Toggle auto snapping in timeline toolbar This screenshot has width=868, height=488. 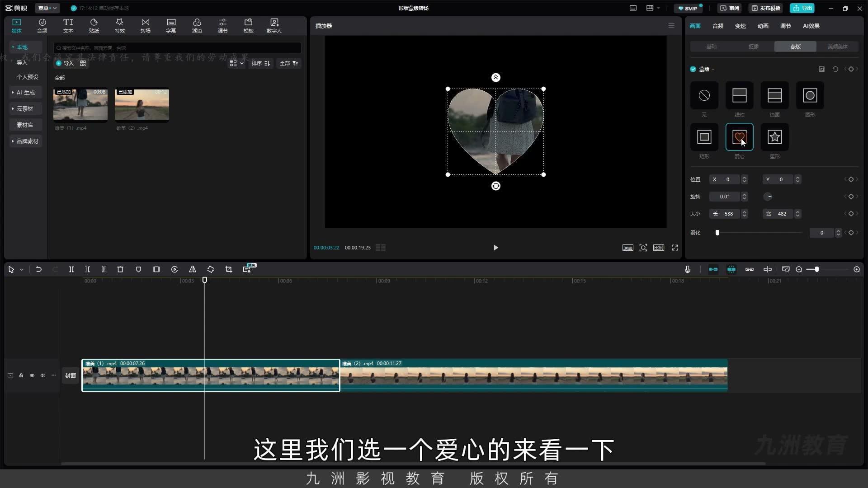tap(731, 269)
